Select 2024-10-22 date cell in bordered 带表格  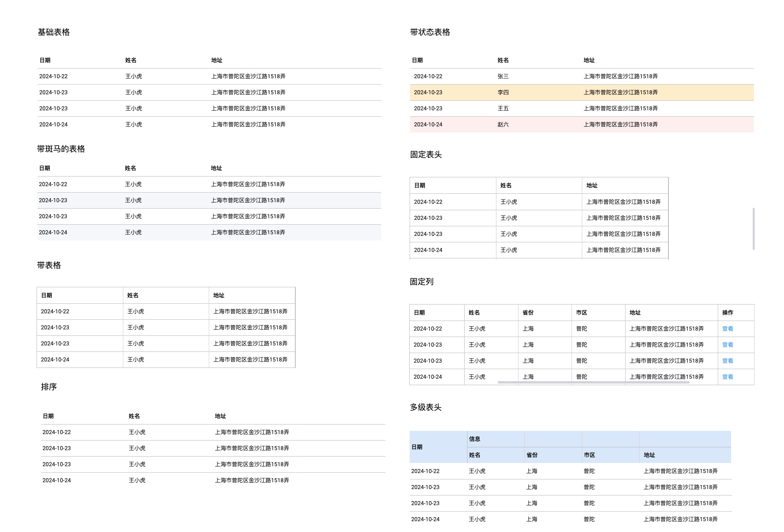[x=55, y=311]
